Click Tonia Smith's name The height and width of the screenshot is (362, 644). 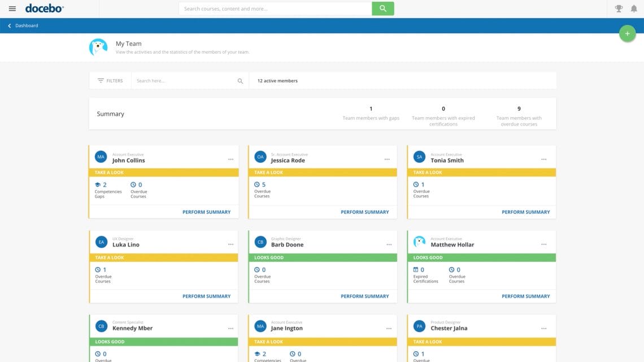(x=447, y=161)
